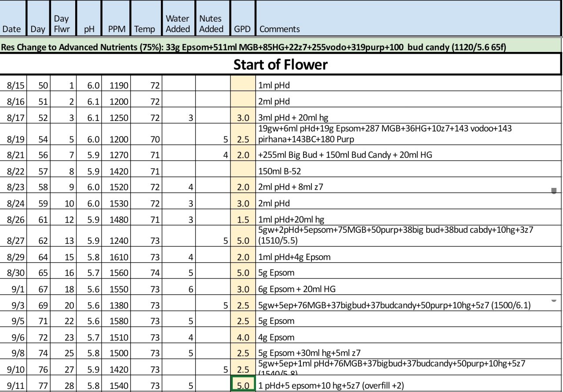The height and width of the screenshot is (392, 563).
Task: Click PPM value 1520 in 8/23 row
Action: click(117, 187)
